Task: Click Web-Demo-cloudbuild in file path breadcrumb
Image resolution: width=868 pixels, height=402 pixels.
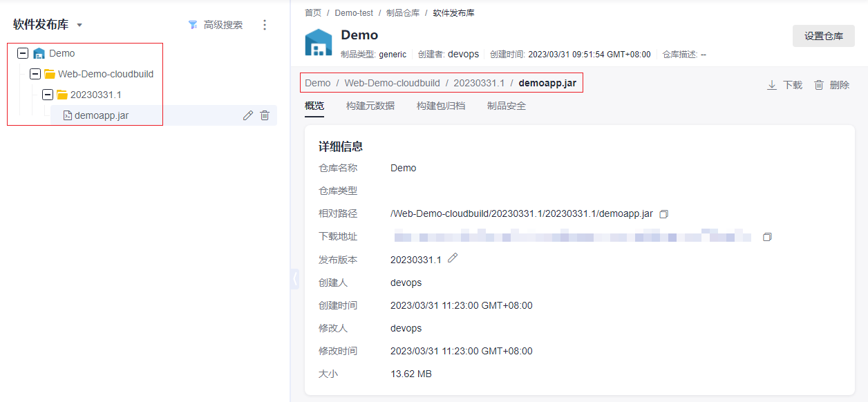Action: point(393,83)
